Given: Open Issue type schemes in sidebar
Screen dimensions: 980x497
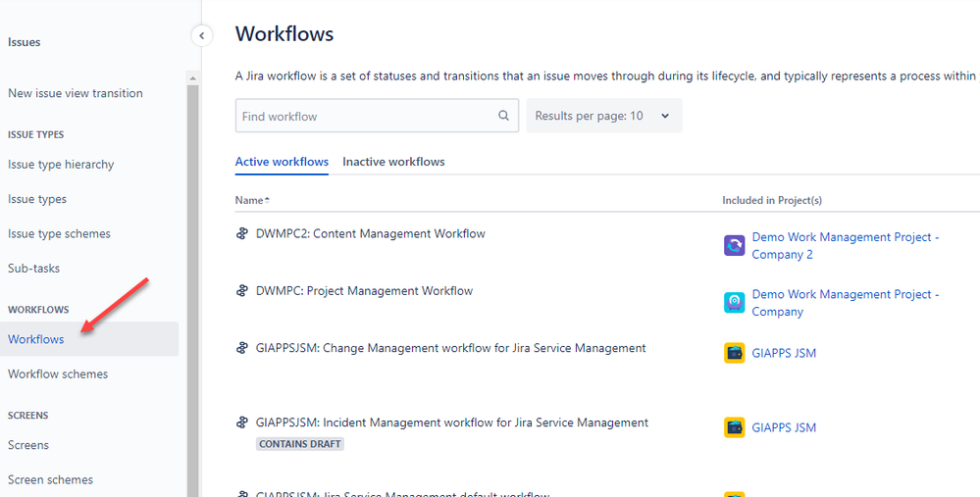Looking at the screenshot, I should pos(59,233).
